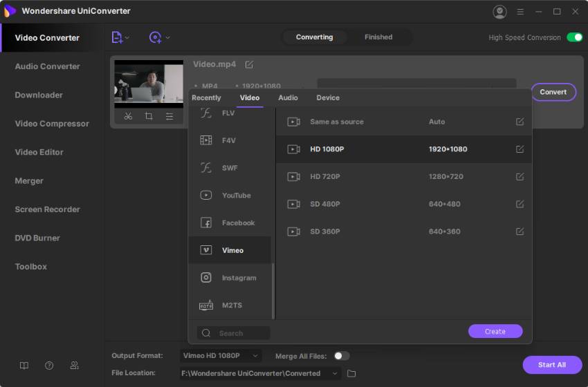Open the Add Files dropdown arrow

pos(127,37)
